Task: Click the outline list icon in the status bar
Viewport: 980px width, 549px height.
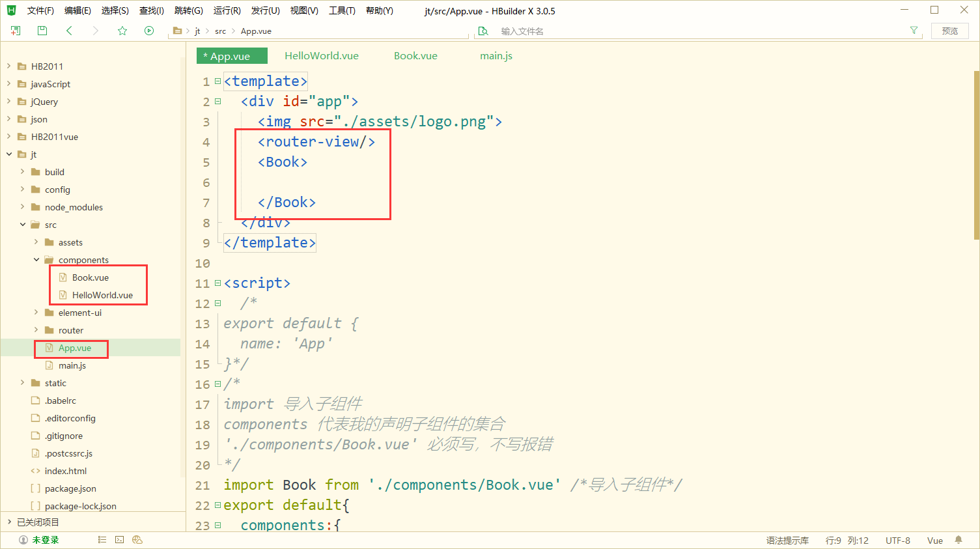Action: pos(102,539)
